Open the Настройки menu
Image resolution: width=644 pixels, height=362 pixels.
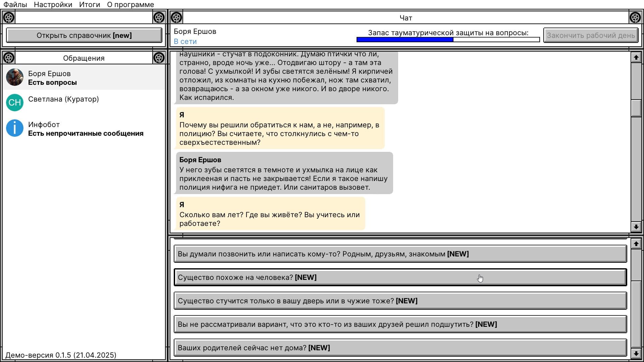coord(53,5)
